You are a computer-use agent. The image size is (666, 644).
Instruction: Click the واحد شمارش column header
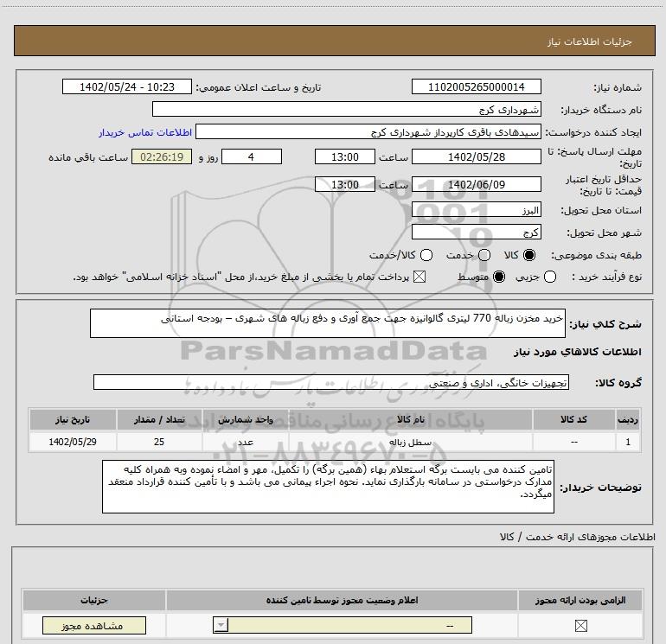point(246,419)
